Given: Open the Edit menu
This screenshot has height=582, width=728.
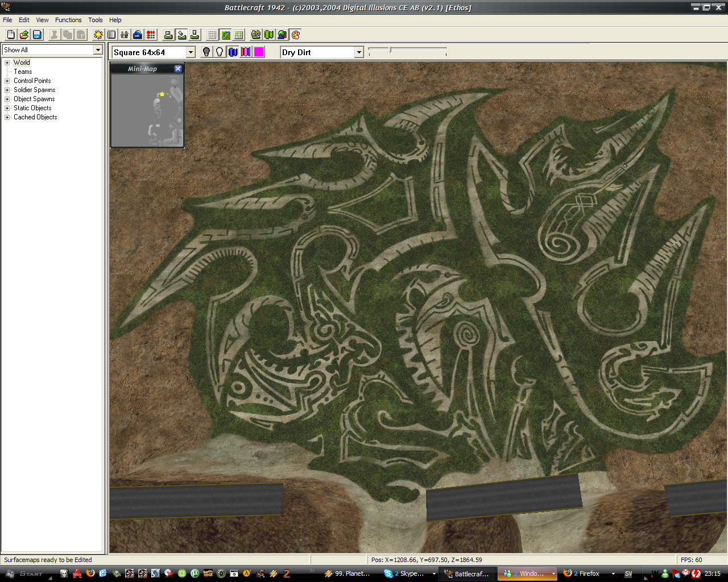Looking at the screenshot, I should coord(24,20).
